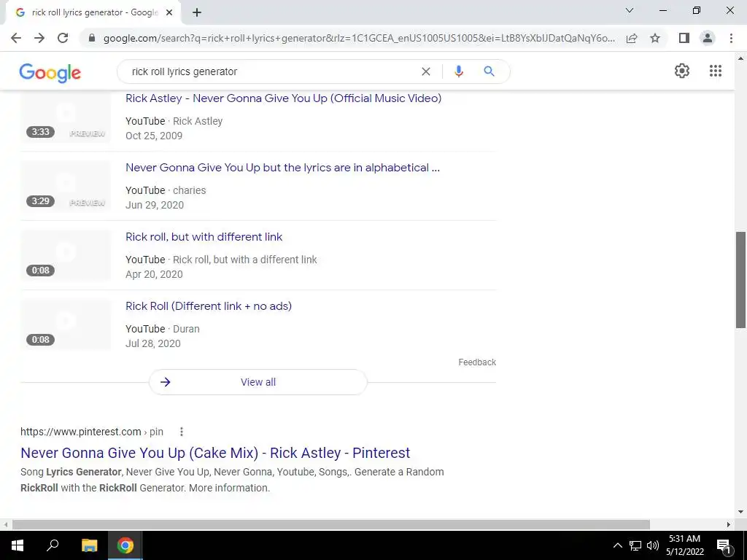Screen dimensions: 747x560
Task: Go to Google home via logo
Action: (50, 72)
